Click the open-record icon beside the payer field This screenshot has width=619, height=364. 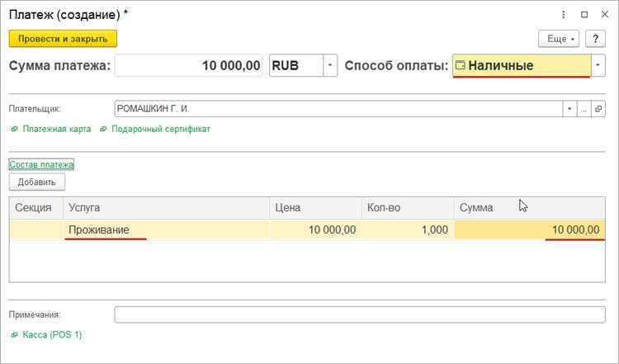(x=600, y=109)
